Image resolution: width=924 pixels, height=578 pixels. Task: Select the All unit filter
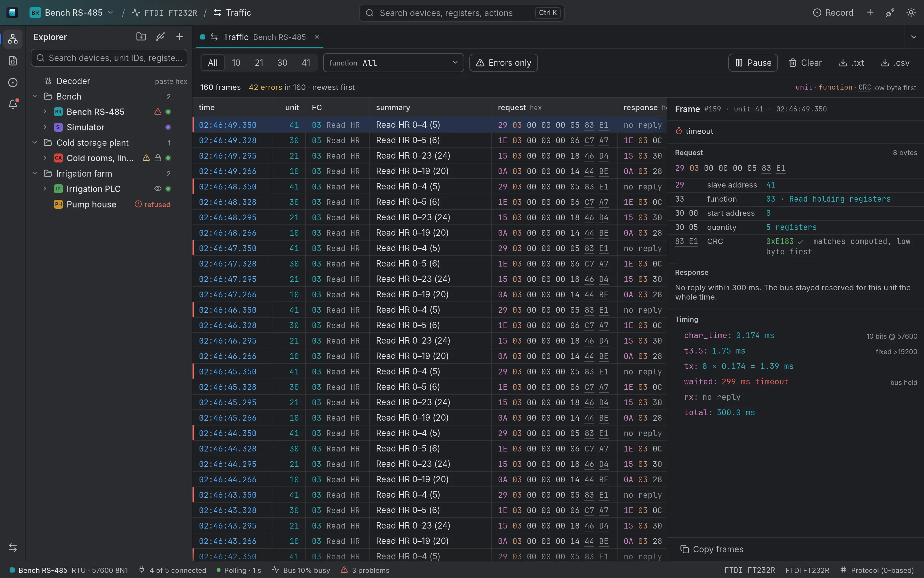[213, 63]
